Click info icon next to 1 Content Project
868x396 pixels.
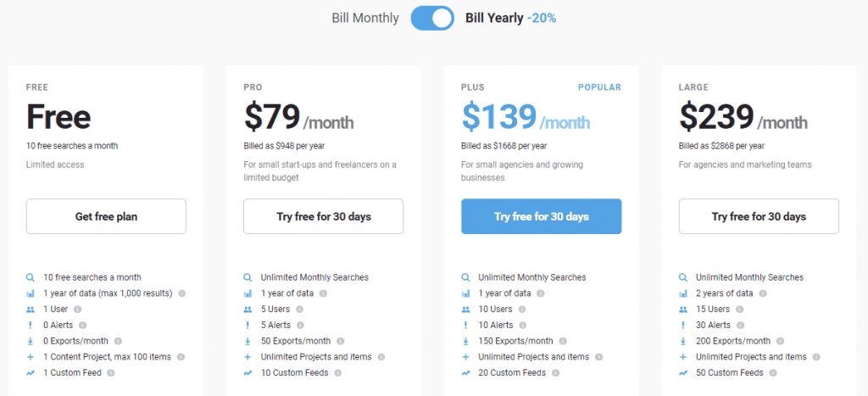[x=181, y=357]
